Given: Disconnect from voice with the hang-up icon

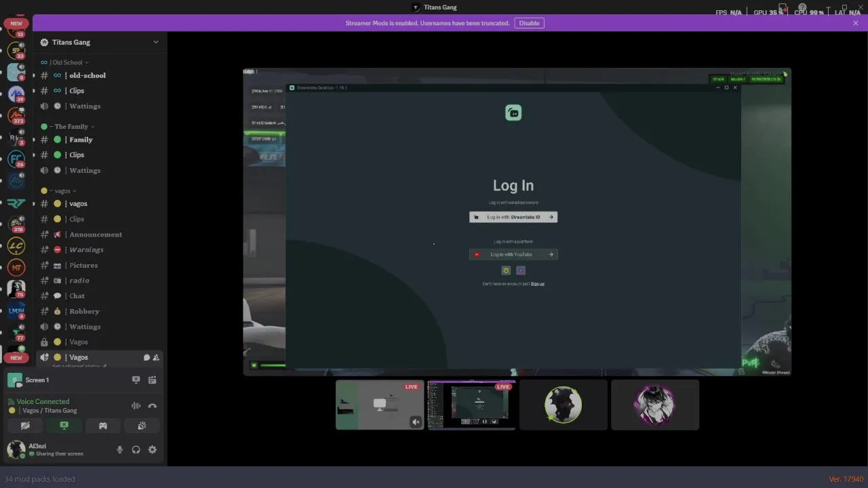Looking at the screenshot, I should [152, 406].
